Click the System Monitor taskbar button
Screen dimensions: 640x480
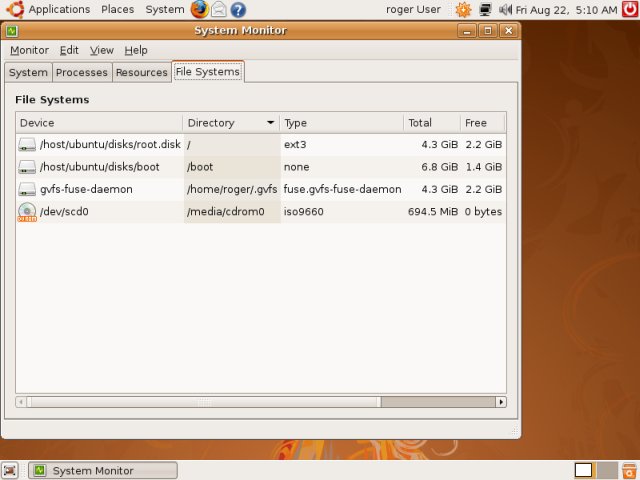click(103, 471)
